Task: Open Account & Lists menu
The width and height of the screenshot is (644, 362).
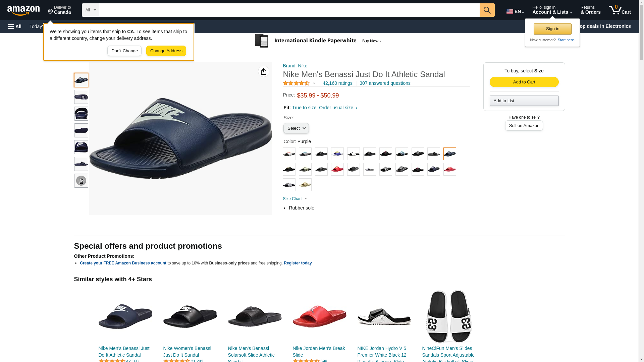Action: coord(552,10)
